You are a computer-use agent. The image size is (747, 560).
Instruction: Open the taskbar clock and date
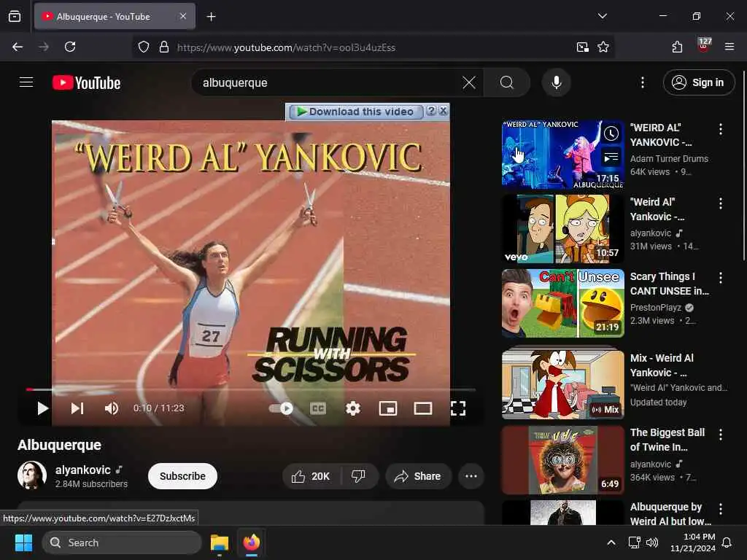693,542
